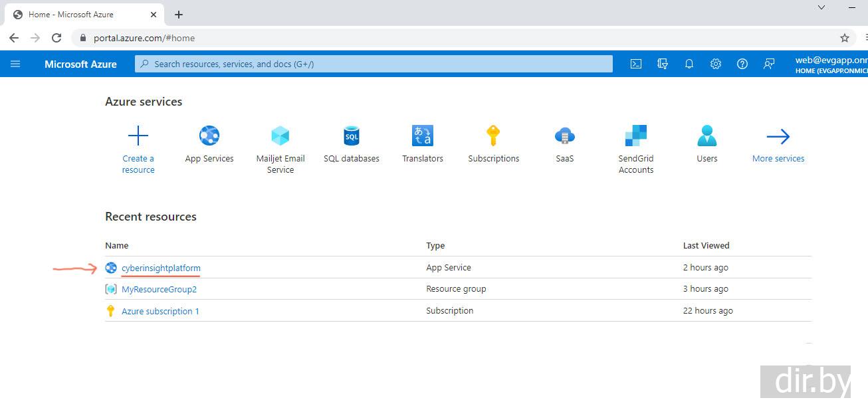Open the Feedback icon in header
This screenshot has height=406, width=868.
[769, 64]
